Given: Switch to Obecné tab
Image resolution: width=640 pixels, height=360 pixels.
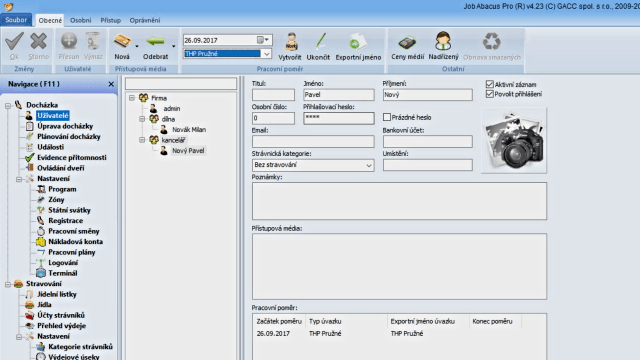Looking at the screenshot, I should (50, 20).
